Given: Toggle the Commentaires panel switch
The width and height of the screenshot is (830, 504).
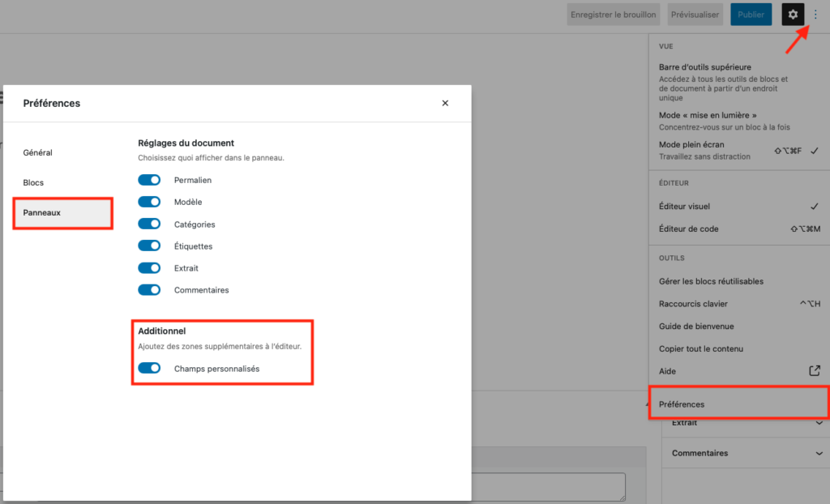Looking at the screenshot, I should pyautogui.click(x=150, y=289).
